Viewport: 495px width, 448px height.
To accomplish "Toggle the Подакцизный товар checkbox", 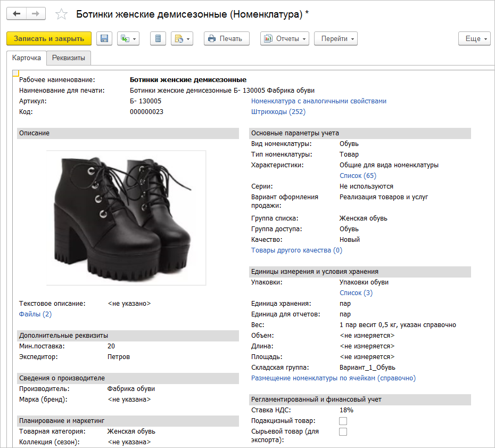I will tap(343, 421).
